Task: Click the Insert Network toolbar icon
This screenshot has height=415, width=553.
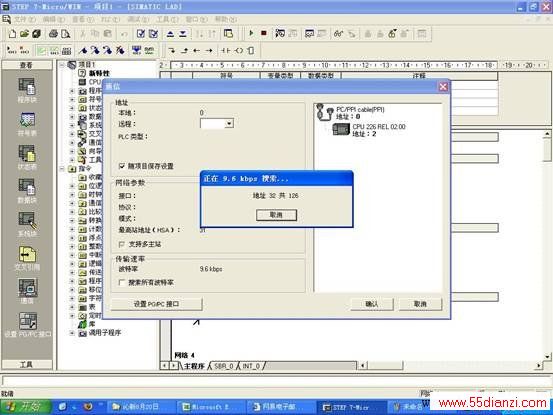Action: coord(12,50)
